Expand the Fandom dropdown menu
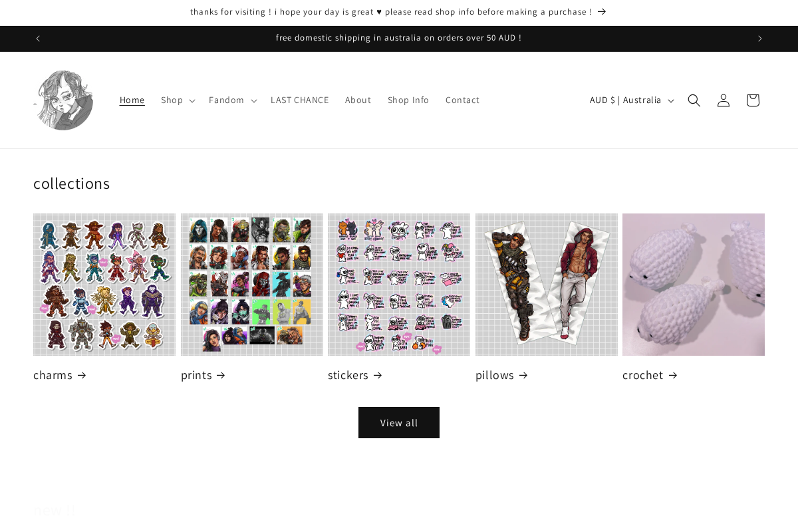 tap(231, 100)
